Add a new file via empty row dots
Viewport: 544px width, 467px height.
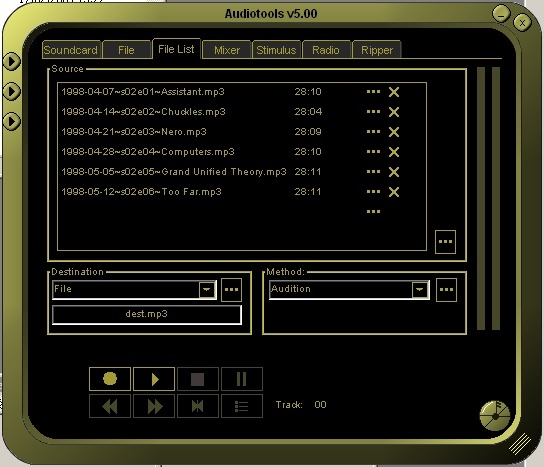point(373,212)
